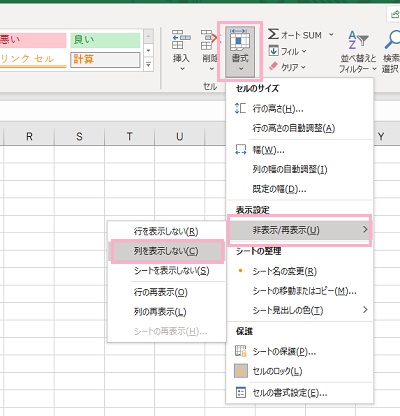The height and width of the screenshot is (416, 400).
Task: Apply the 悪い (Bad) cell style
Action: tap(33, 40)
